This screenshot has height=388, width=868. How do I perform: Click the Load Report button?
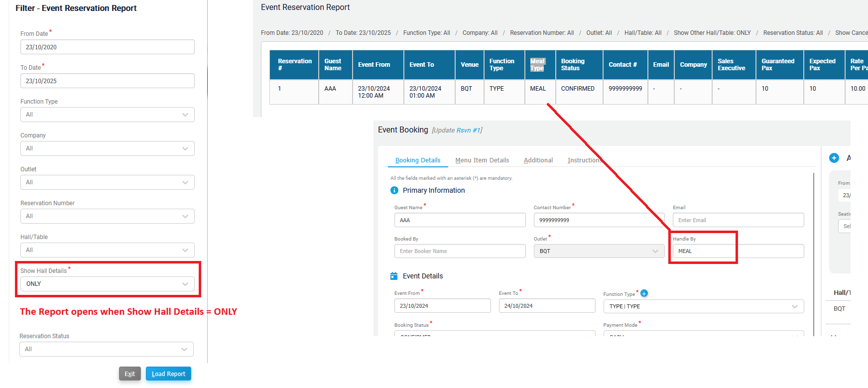pos(168,374)
